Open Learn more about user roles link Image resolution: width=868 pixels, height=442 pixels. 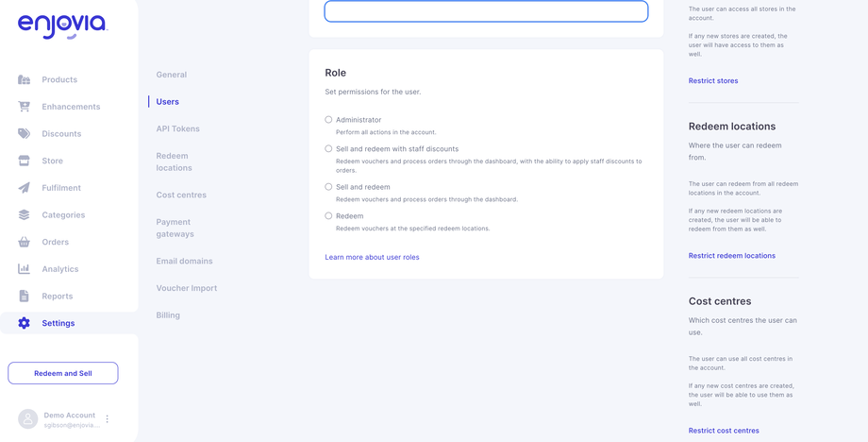click(372, 257)
